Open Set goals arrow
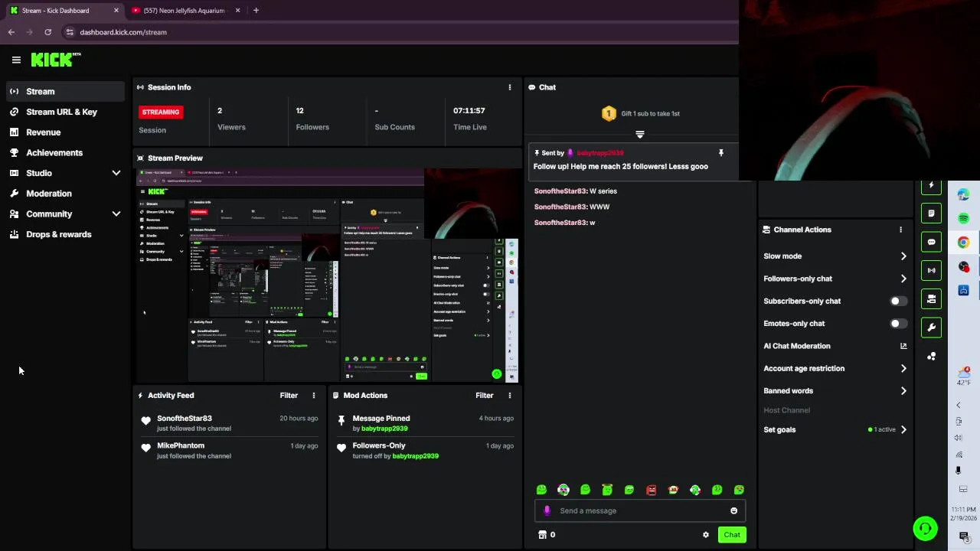This screenshot has height=551, width=980. [x=903, y=430]
